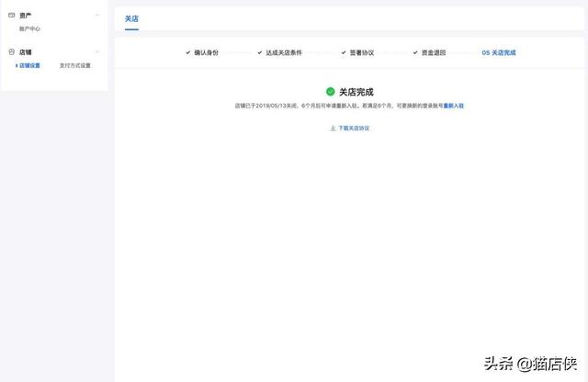Image resolution: width=588 pixels, height=382 pixels.
Task: Click the checkmark icon before 达成关店条件
Action: point(259,53)
